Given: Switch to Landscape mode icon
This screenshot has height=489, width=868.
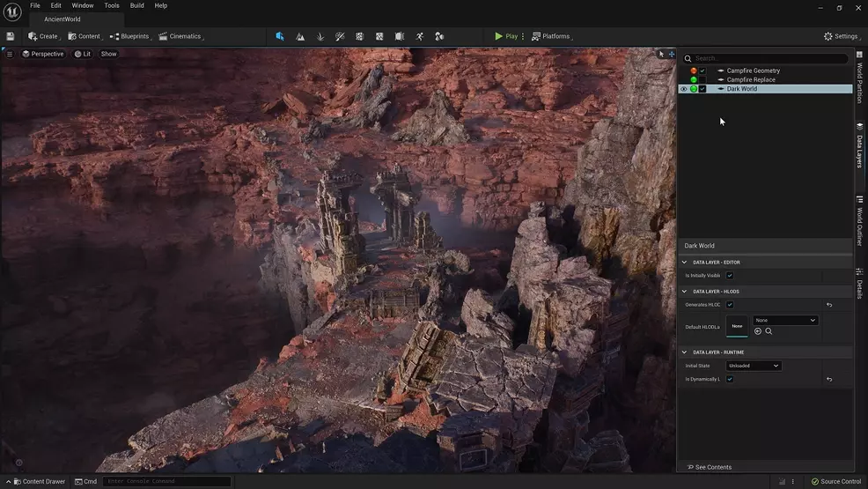Looking at the screenshot, I should [300, 36].
